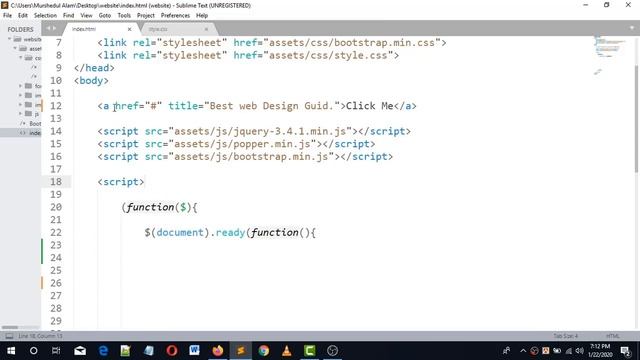Go to next tab with right arrow
Image resolution: width=640 pixels, height=360 pixels.
[54, 28]
